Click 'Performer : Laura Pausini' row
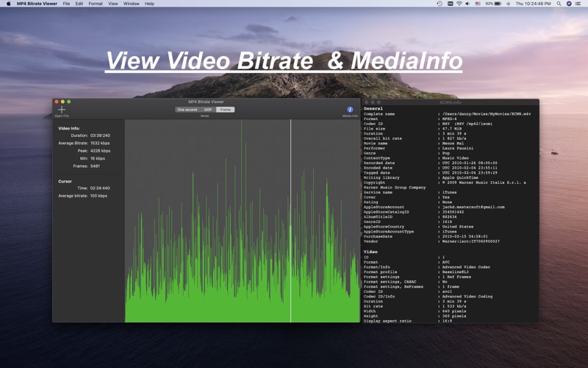Screen dimensions: 588x368 (x=418, y=148)
